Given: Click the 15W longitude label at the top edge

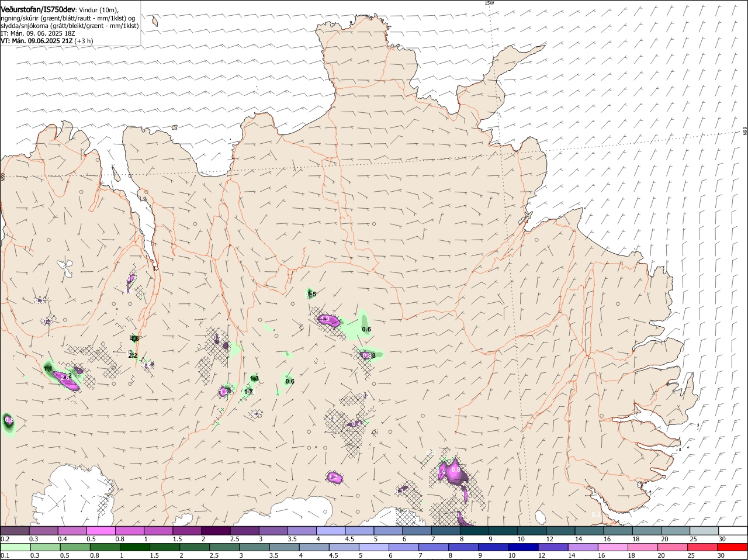Looking at the screenshot, I should [489, 3].
